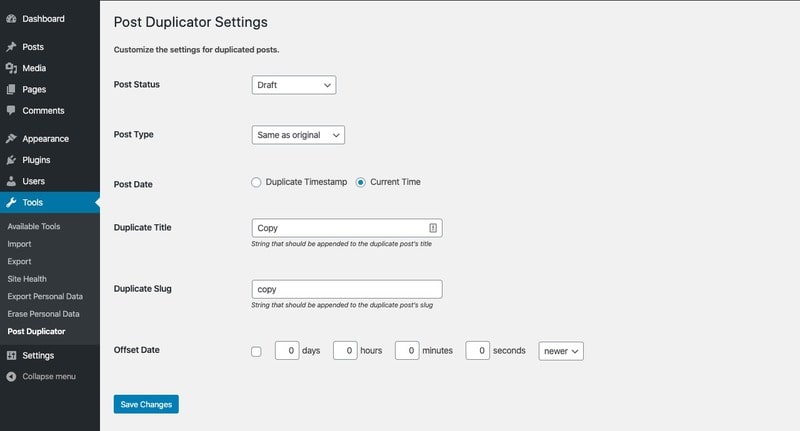Viewport: 800px width, 431px height.
Task: Go to Export Personal Data submenu
Action: tap(45, 297)
